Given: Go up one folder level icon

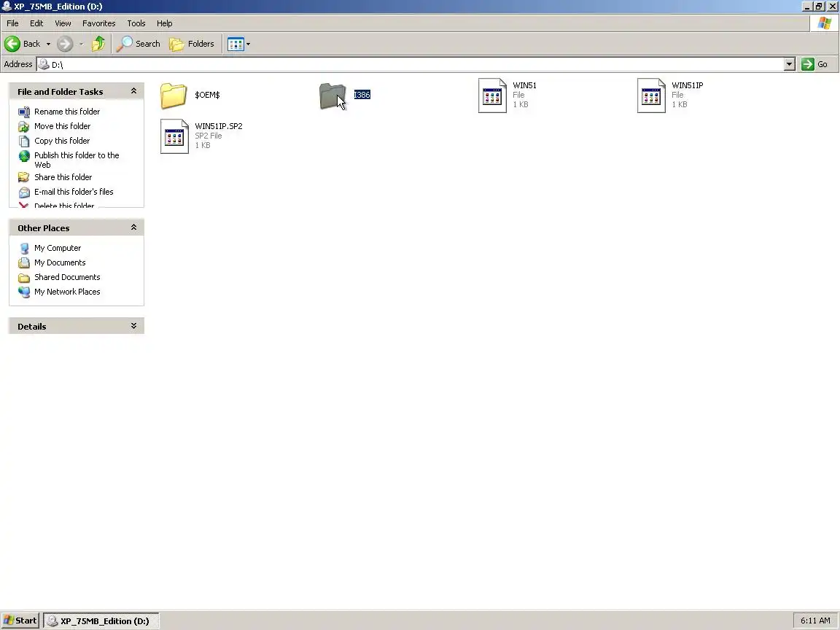Looking at the screenshot, I should tap(98, 44).
